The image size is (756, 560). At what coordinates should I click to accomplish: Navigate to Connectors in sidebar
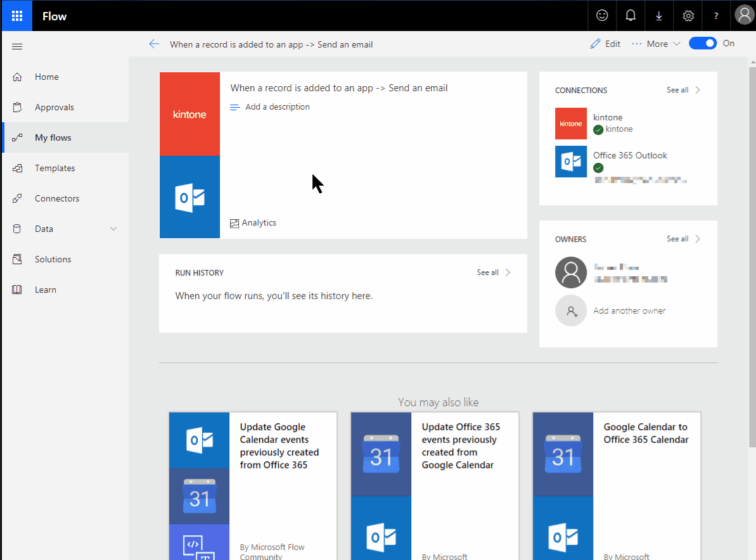56,198
